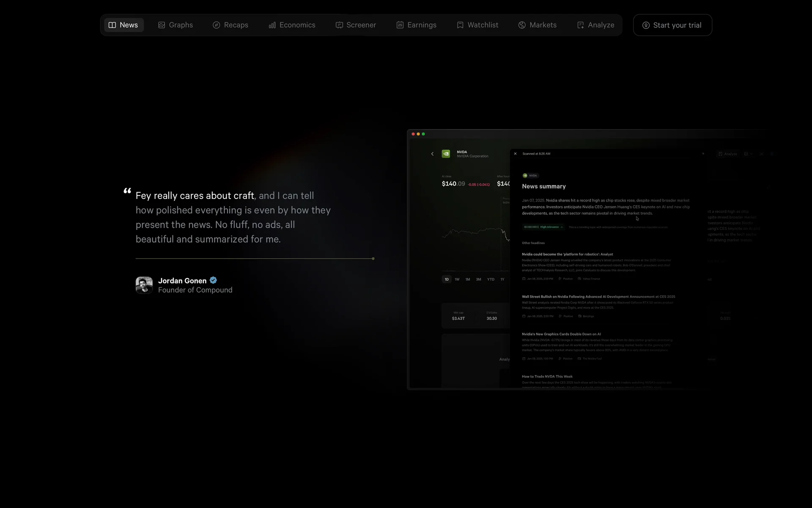Select the 1W chart range
The width and height of the screenshot is (812, 508).
click(457, 279)
